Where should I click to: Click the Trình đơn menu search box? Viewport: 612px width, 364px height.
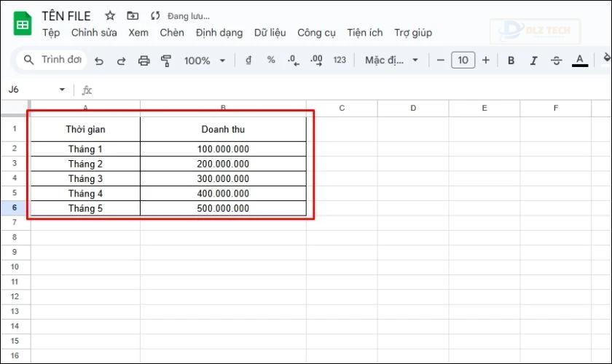[52, 60]
